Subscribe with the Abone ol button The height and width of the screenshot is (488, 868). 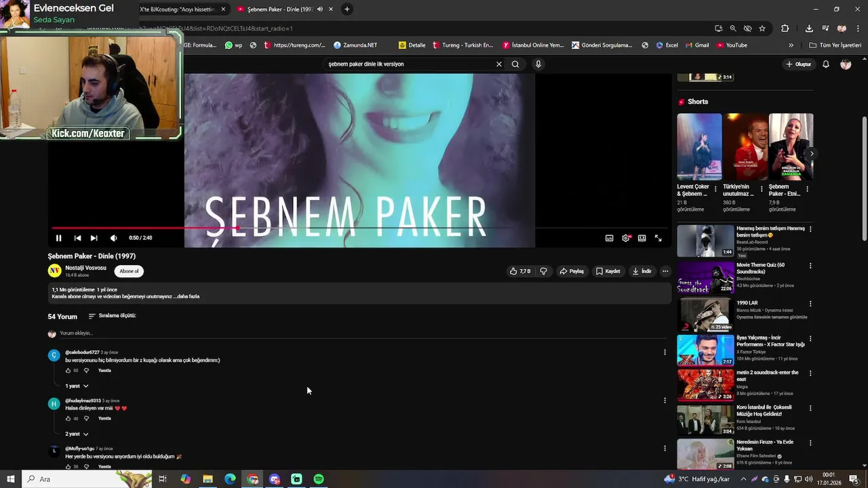pyautogui.click(x=129, y=271)
